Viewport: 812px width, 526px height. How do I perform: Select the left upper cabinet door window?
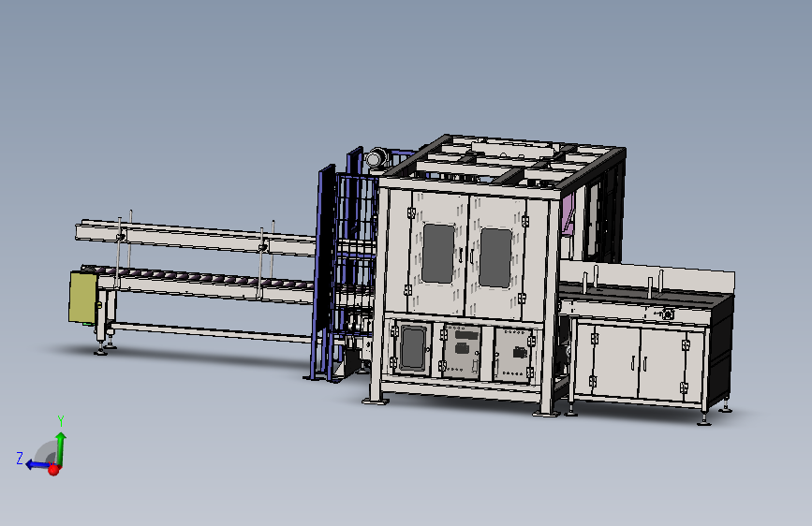coord(438,253)
